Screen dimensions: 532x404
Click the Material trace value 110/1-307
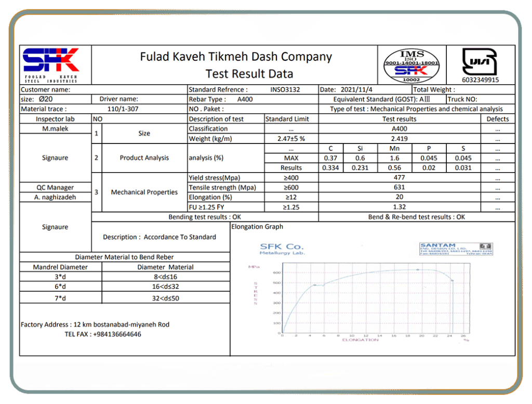pyautogui.click(x=123, y=109)
